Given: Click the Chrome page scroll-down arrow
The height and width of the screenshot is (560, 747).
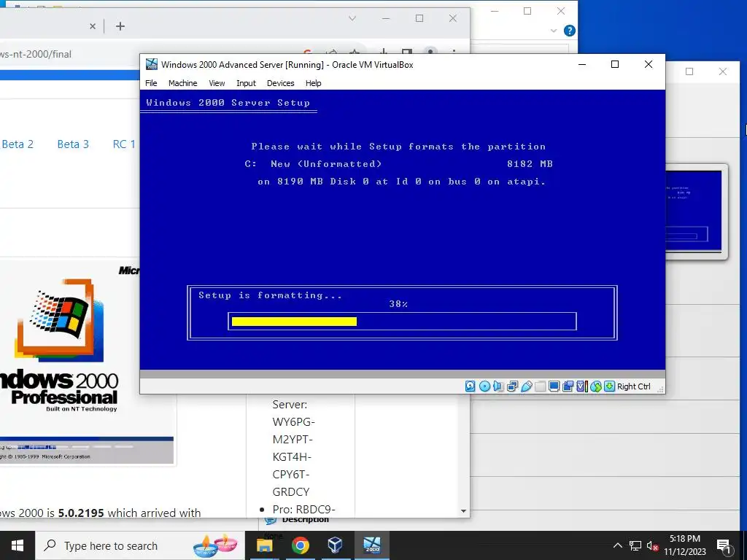Looking at the screenshot, I should (463, 511).
